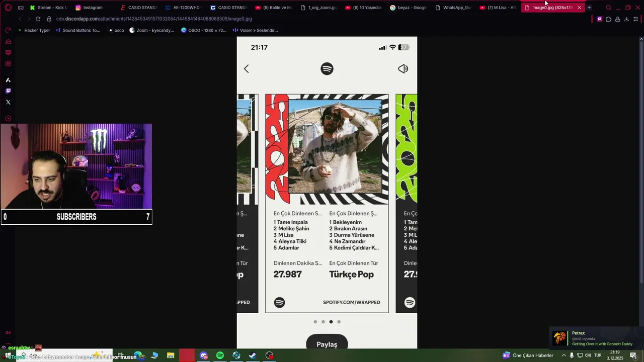The image size is (644, 362).
Task: Open the easy setup menu icon
Action: [636, 19]
